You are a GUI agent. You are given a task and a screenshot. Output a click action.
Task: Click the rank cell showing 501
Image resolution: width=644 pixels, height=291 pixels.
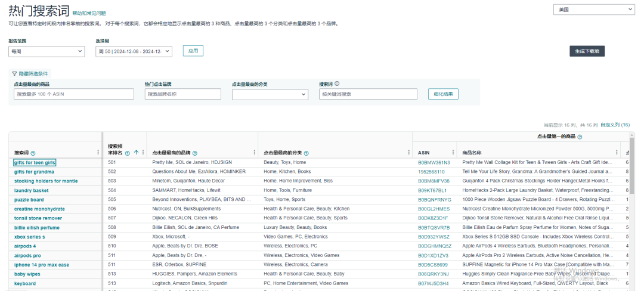(112, 163)
